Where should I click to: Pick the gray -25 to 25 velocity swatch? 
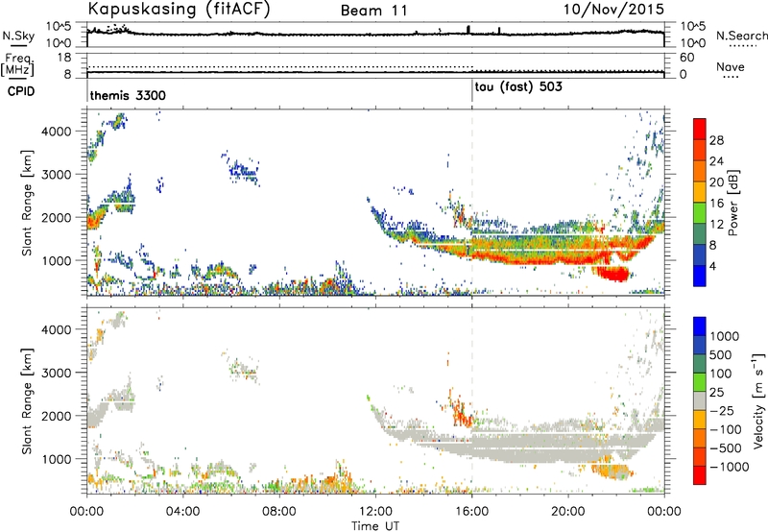[700, 400]
